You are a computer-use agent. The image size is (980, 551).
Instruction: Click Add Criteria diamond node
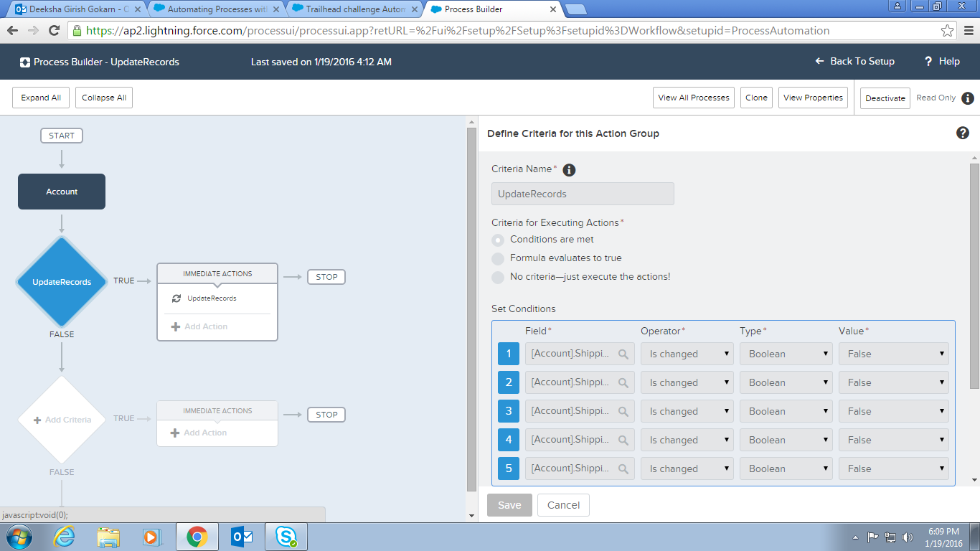click(62, 420)
